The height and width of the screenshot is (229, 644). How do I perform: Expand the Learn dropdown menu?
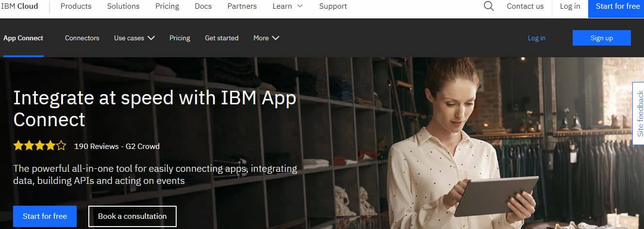(x=287, y=6)
